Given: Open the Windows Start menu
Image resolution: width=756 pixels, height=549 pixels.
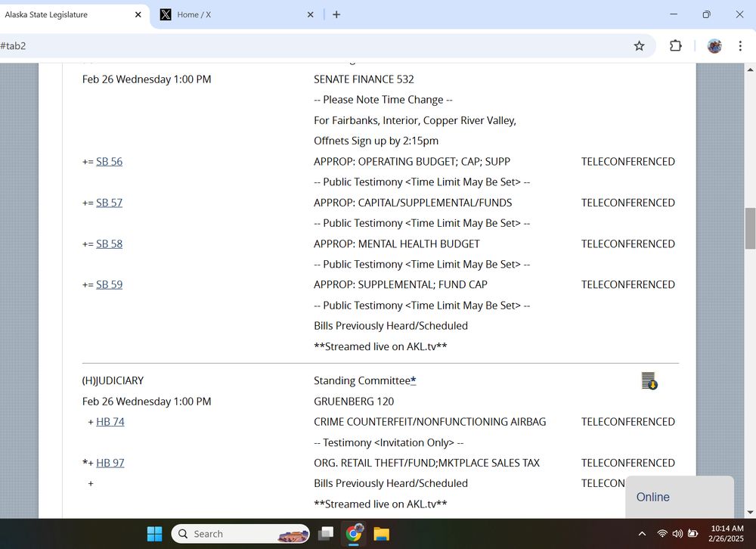Looking at the screenshot, I should click(x=154, y=534).
